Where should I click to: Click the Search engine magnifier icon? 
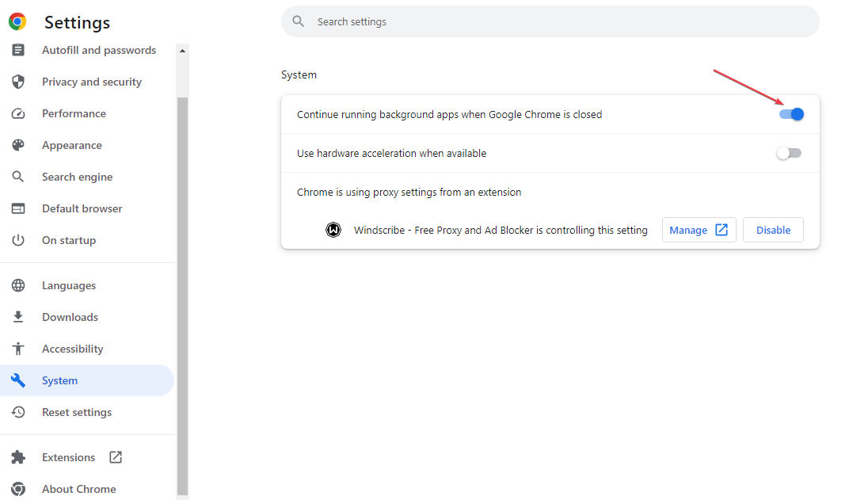pos(18,177)
